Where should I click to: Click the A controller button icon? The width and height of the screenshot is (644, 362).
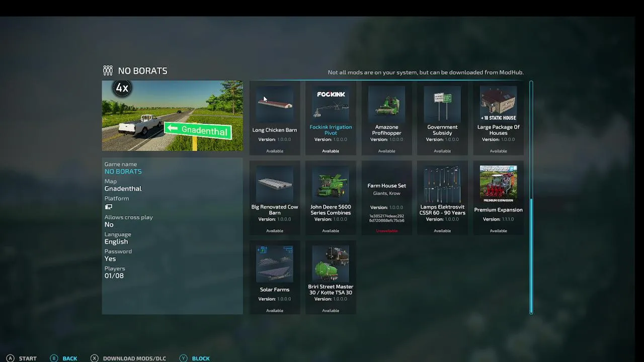click(10, 358)
